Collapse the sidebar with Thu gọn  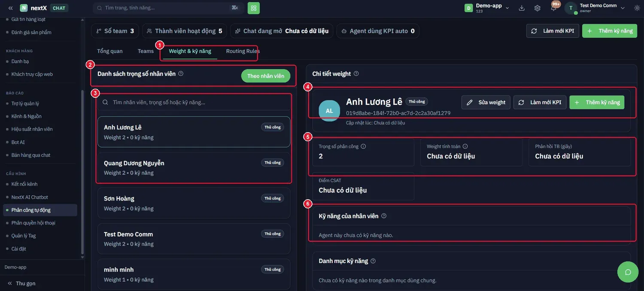coord(21,283)
